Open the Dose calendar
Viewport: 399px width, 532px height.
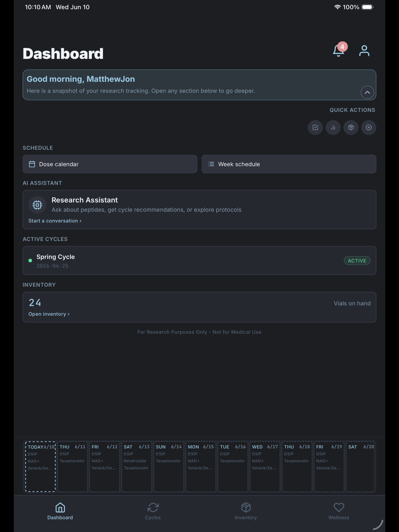(x=110, y=164)
